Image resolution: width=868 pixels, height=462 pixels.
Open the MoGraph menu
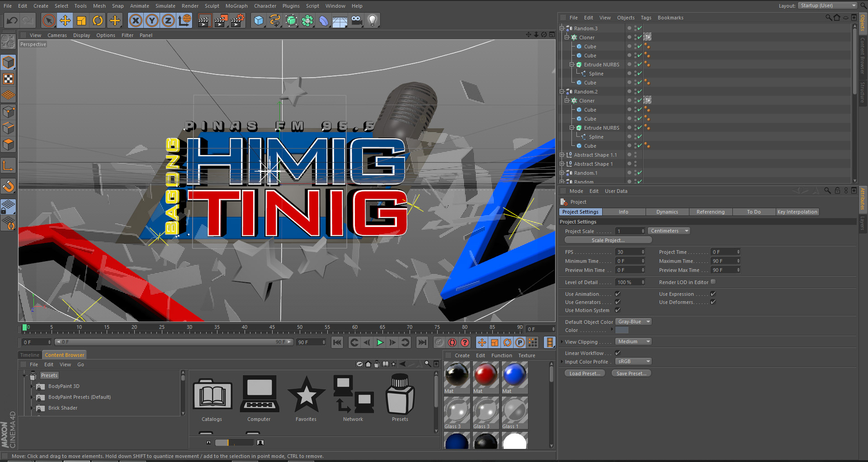click(x=236, y=6)
